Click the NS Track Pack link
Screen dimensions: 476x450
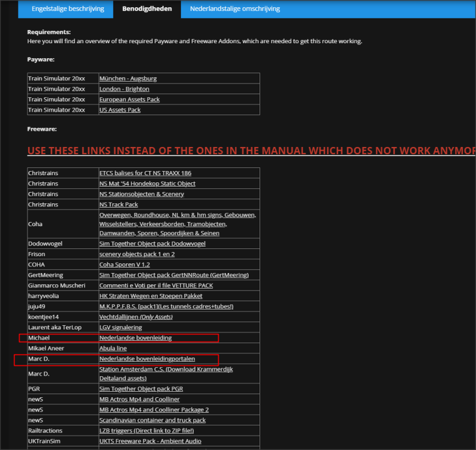(119, 205)
